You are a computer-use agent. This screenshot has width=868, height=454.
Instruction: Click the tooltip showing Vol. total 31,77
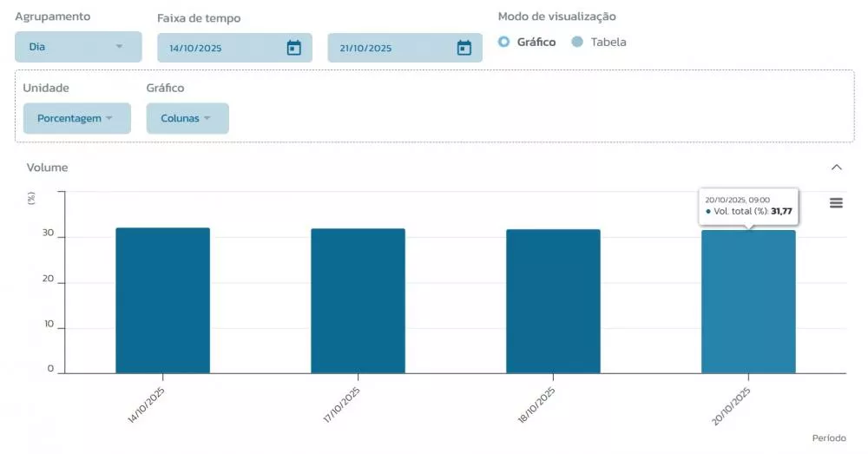point(748,206)
